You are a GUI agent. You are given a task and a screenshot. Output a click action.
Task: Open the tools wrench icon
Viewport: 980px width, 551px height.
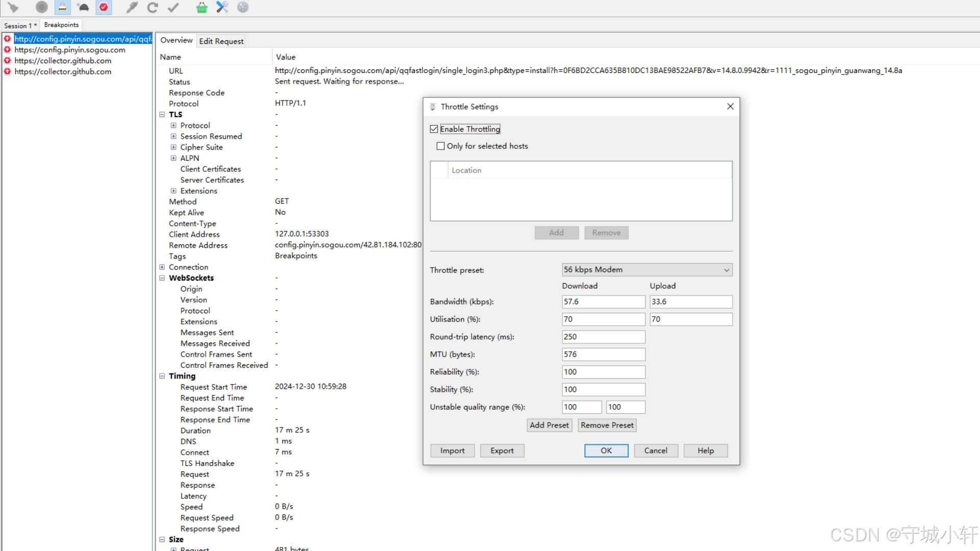click(222, 7)
